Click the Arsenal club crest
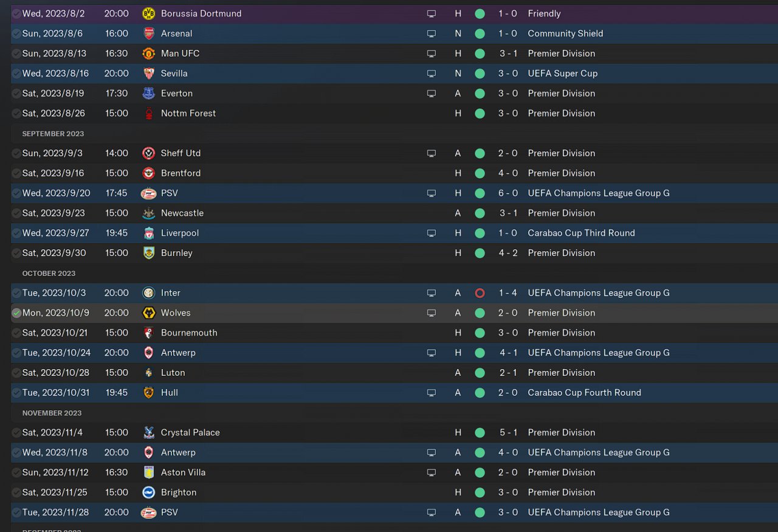Screen dimensions: 778x532 [148, 33]
